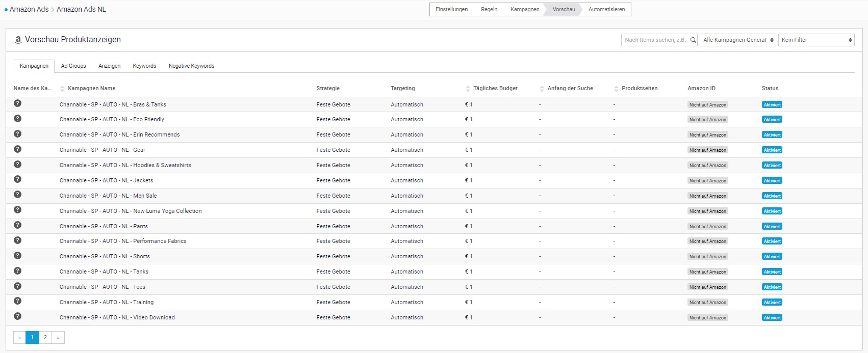
Task: Click the Amazon ID column header
Action: tap(701, 88)
